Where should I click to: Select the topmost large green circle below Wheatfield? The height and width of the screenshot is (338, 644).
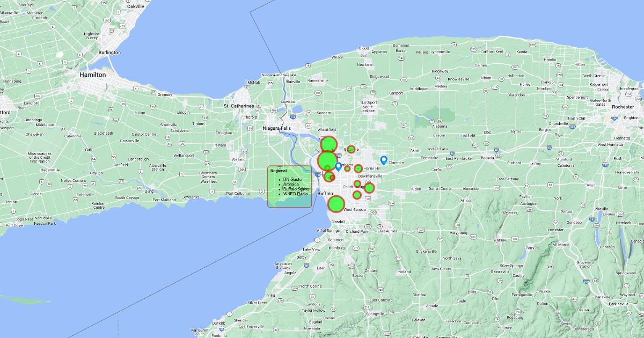click(328, 144)
